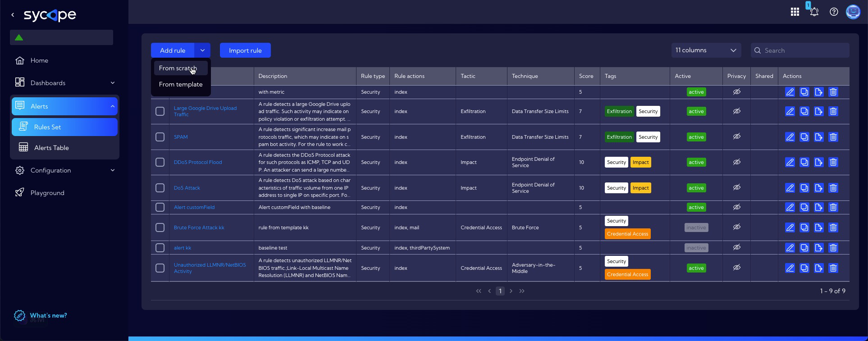The image size is (868, 341).
Task: Click the What's new icon
Action: 19,316
